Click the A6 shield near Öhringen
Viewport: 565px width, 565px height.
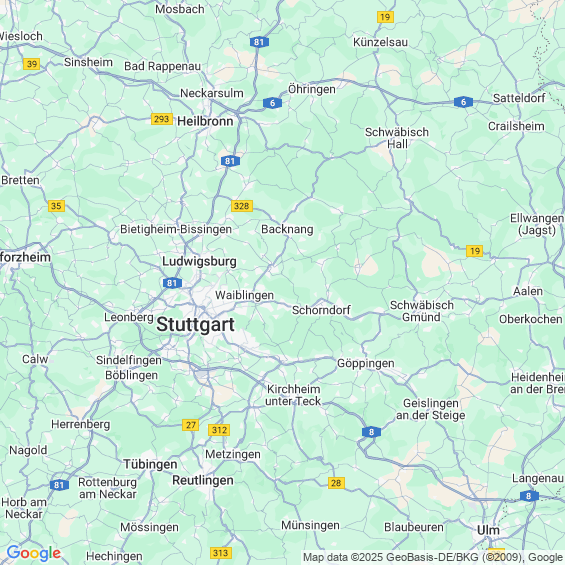(x=272, y=103)
